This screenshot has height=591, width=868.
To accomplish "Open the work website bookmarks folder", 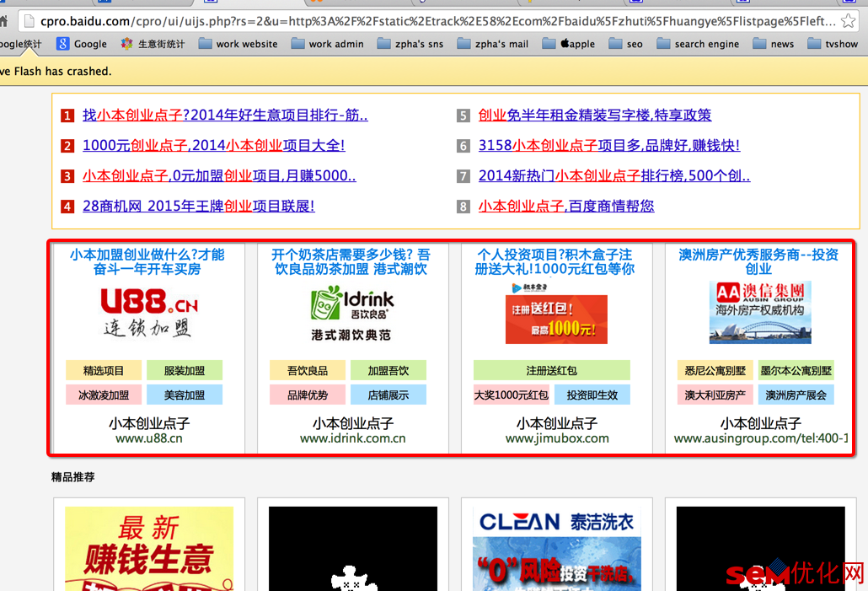I will (238, 44).
